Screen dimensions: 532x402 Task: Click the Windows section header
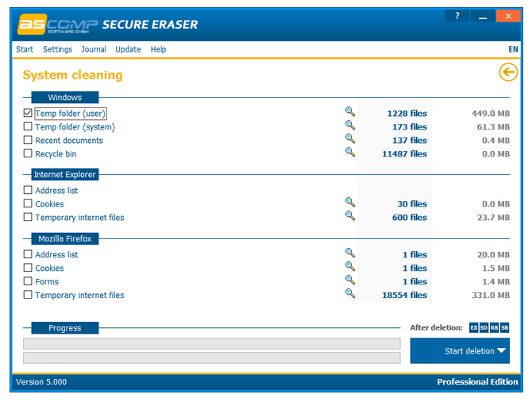(x=65, y=98)
